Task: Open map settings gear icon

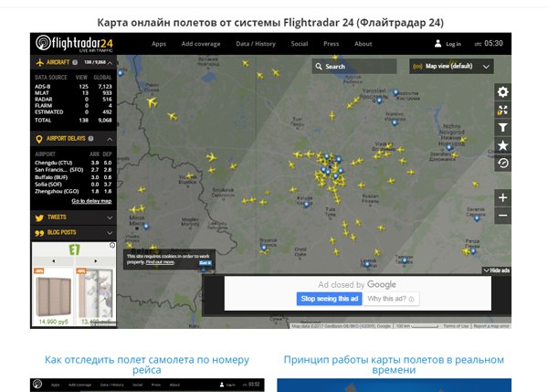Action: pyautogui.click(x=502, y=92)
